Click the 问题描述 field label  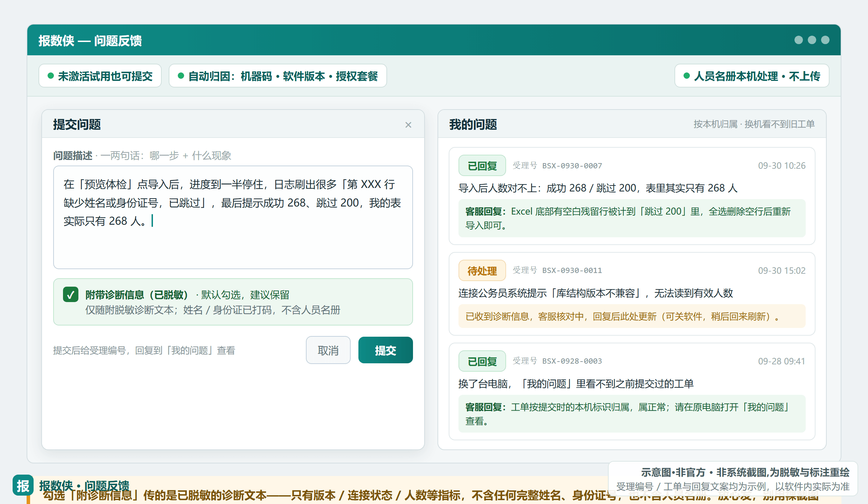[x=73, y=155]
